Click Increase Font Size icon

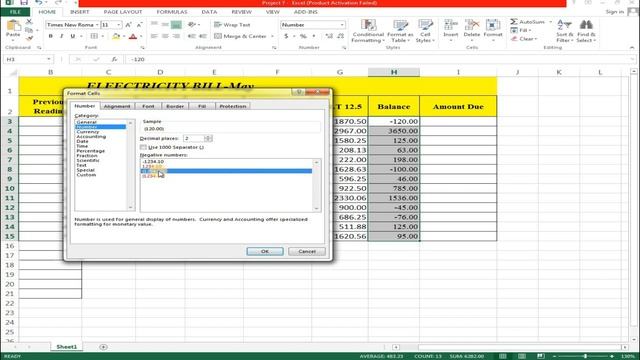pos(129,25)
